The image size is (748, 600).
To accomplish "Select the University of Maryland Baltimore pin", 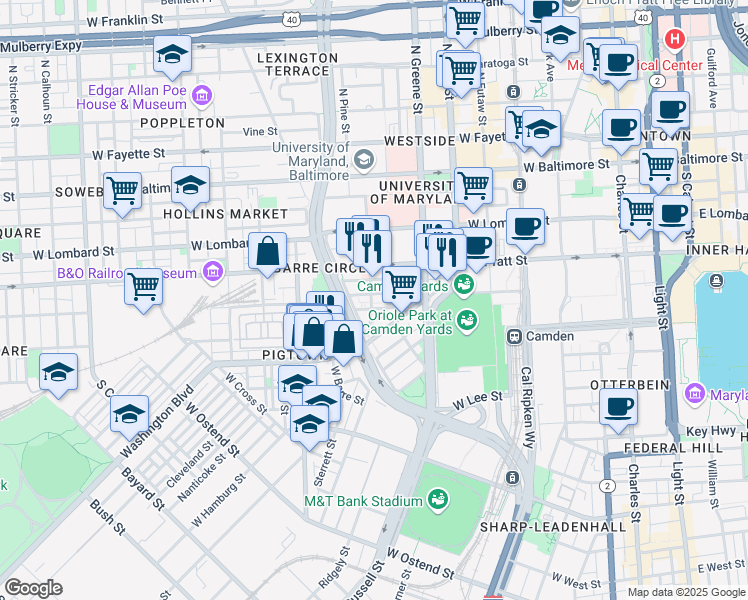I will point(364,160).
